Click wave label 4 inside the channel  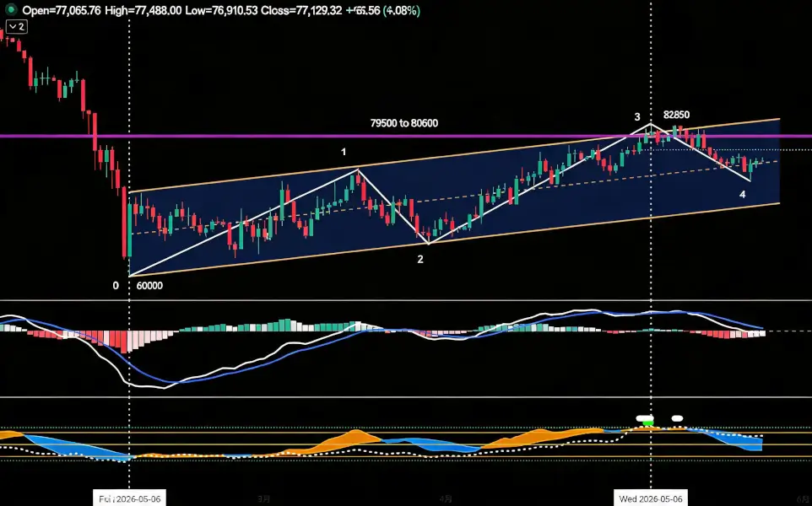[x=742, y=195]
